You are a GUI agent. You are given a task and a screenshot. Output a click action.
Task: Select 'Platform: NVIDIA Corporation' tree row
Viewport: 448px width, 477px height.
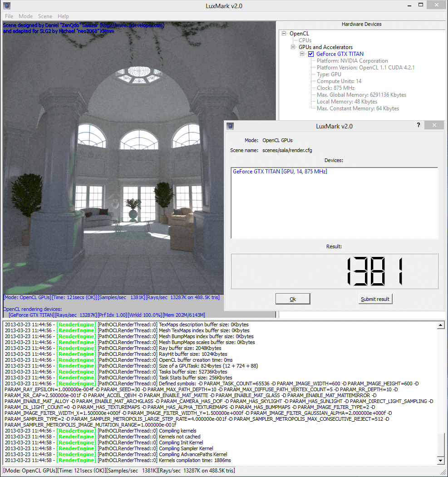click(352, 61)
